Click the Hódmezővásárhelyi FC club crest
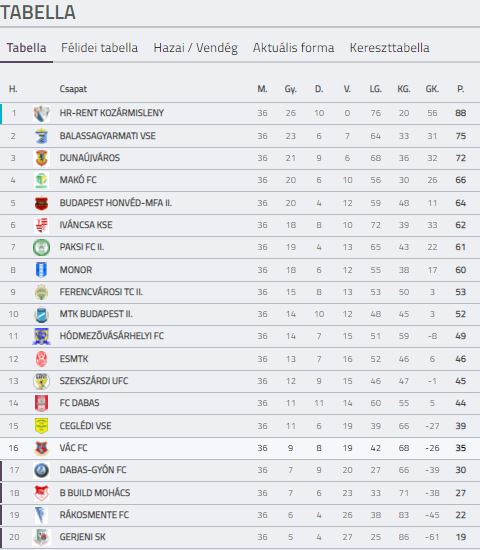This screenshot has width=480, height=550. (x=41, y=336)
